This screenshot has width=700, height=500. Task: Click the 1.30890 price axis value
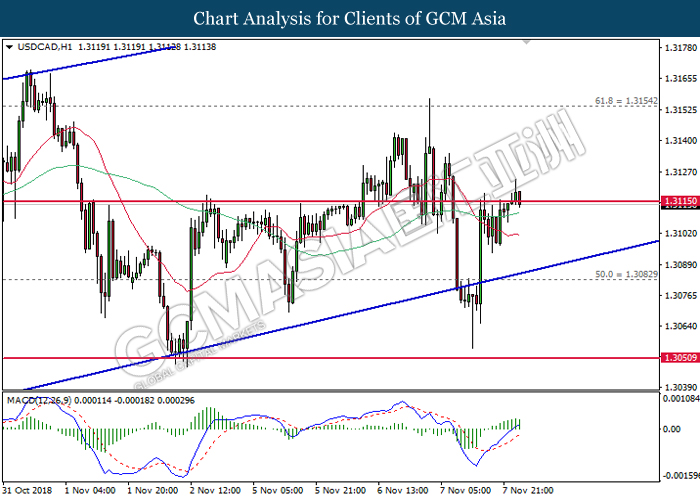coord(681,265)
